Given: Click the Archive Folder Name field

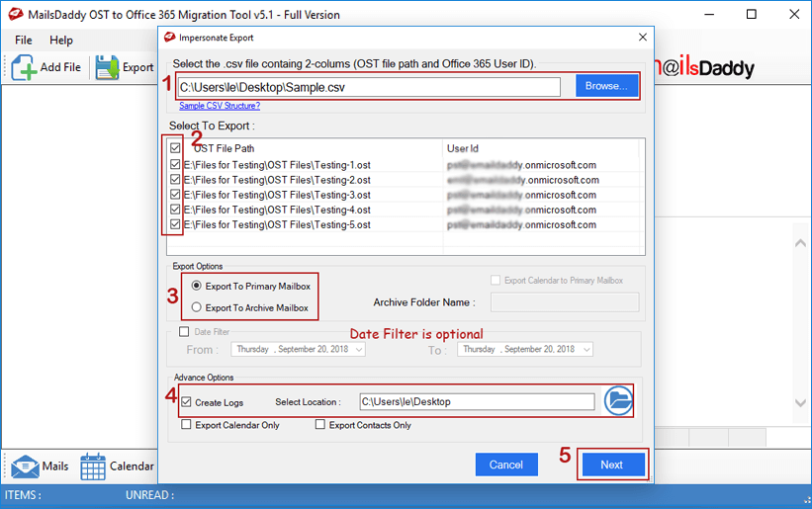Looking at the screenshot, I should [565, 302].
